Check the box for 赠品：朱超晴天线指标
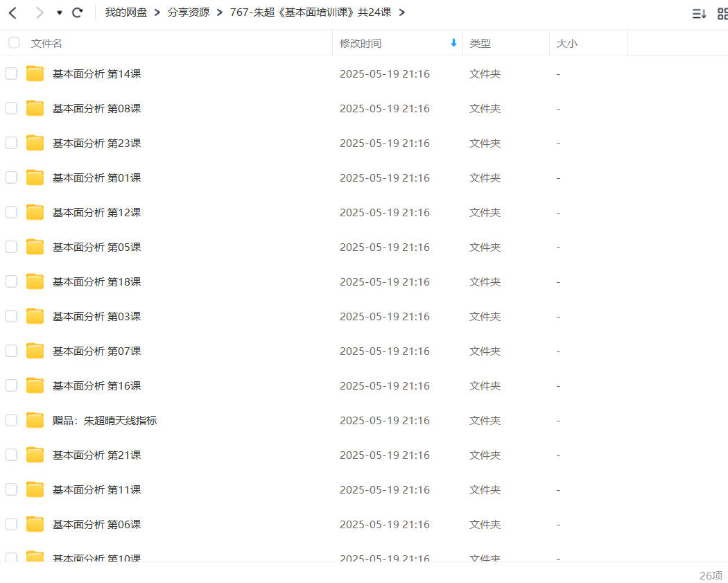The height and width of the screenshot is (583, 728). 11,420
